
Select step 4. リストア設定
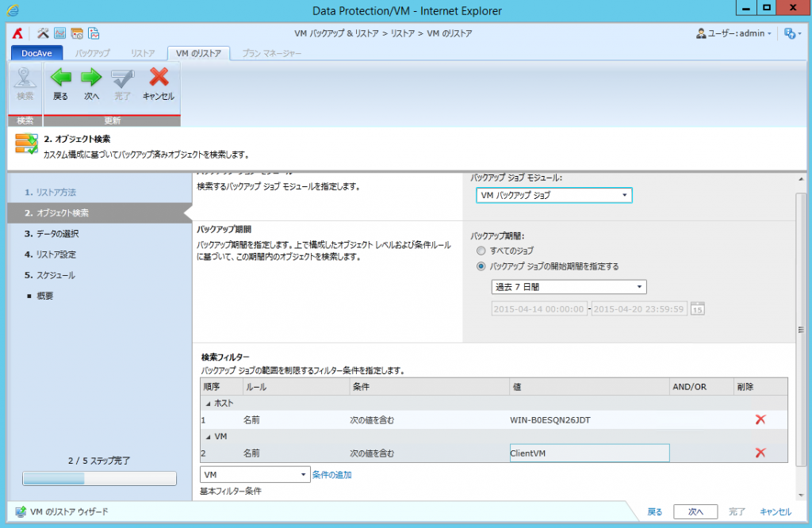[x=50, y=254]
